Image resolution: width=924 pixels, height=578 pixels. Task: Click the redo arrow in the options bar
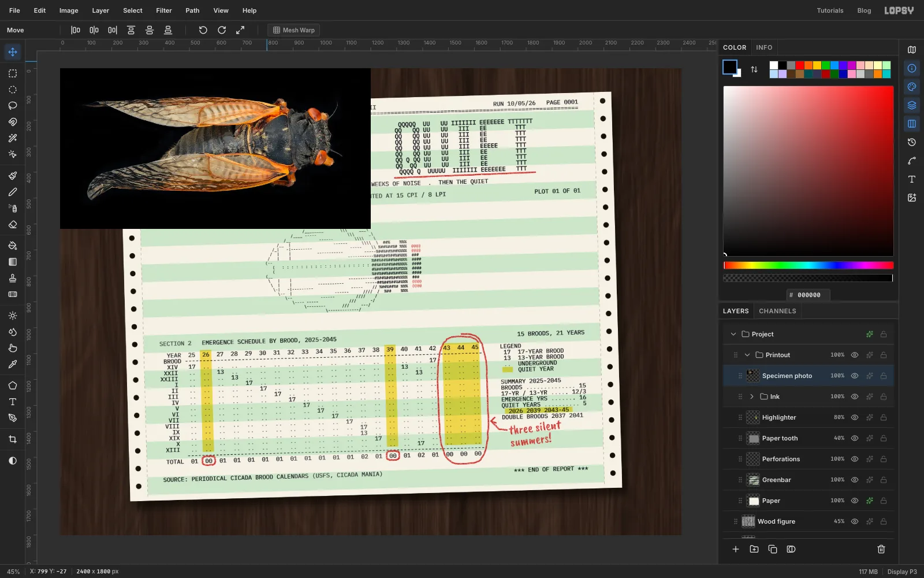222,30
